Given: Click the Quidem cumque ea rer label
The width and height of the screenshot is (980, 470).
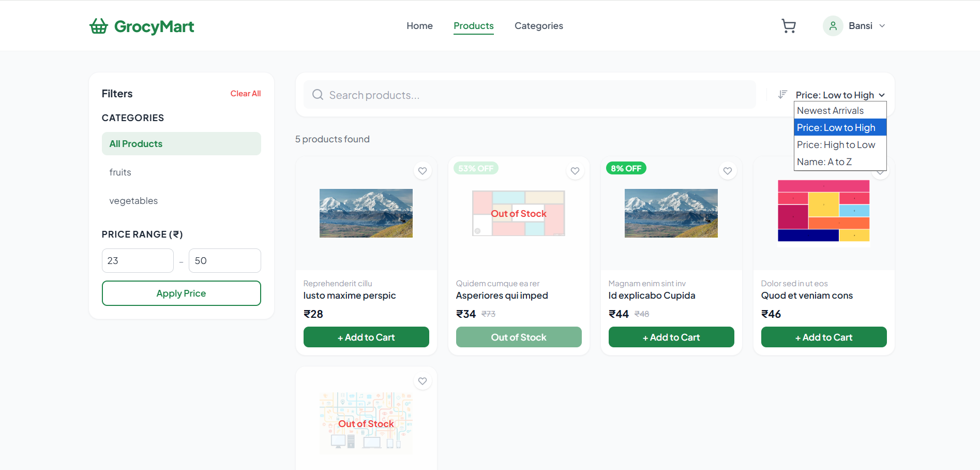Looking at the screenshot, I should tap(497, 284).
